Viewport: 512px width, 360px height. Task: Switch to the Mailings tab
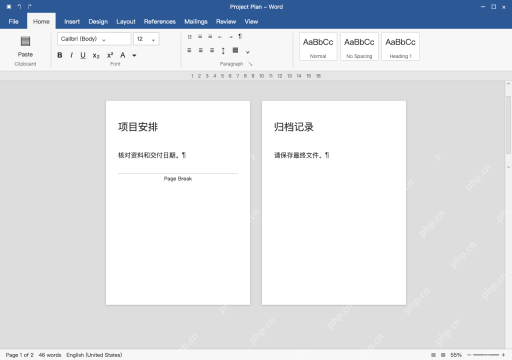[x=196, y=22]
